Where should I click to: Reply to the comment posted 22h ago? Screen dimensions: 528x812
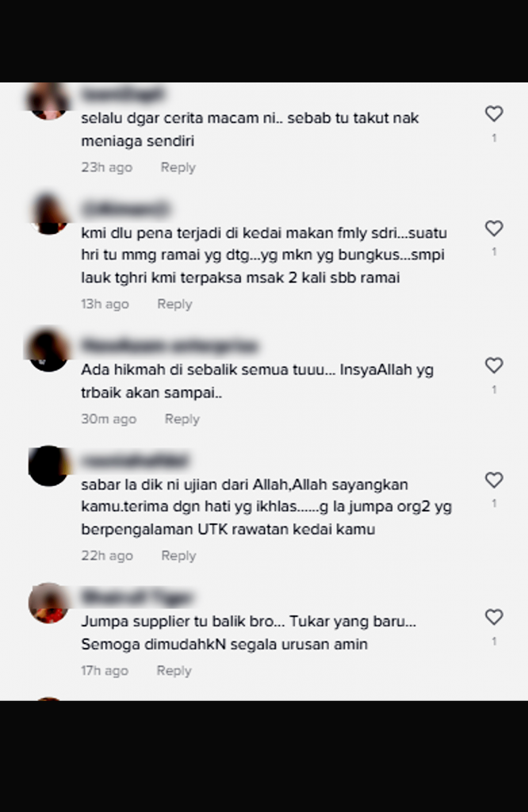pos(178,556)
